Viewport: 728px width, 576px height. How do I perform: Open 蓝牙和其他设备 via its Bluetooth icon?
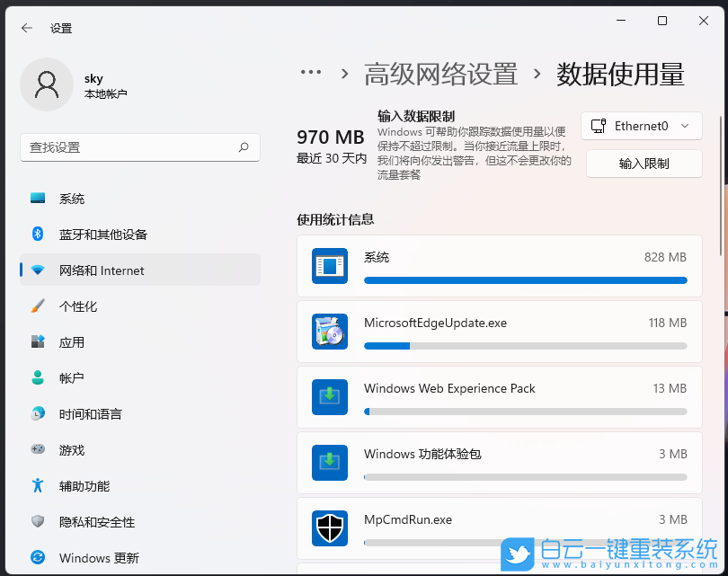tap(36, 235)
